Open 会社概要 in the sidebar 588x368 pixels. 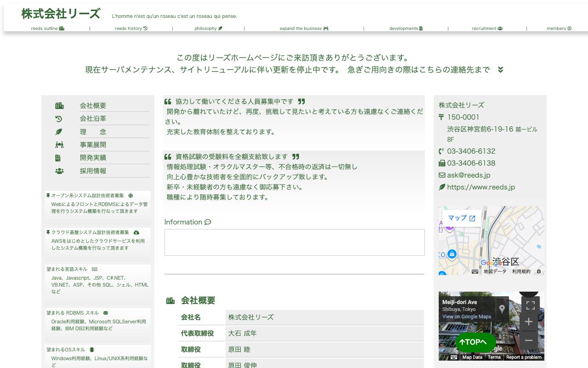coord(93,106)
